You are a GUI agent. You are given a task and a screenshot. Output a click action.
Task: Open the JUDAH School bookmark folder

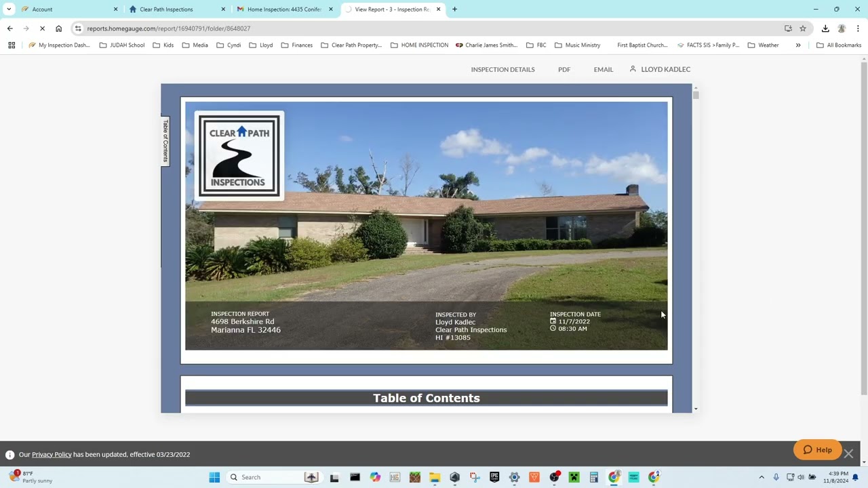122,45
